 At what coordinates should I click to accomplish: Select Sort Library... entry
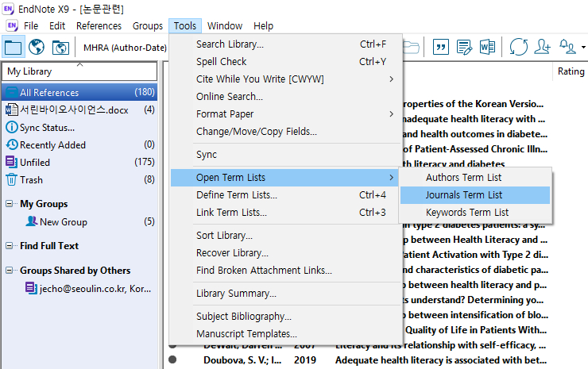(x=287, y=235)
